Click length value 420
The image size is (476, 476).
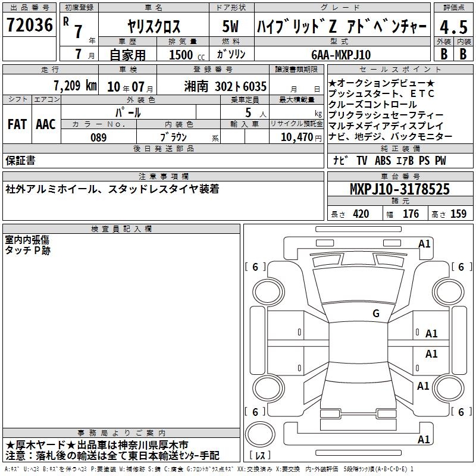click(x=361, y=214)
